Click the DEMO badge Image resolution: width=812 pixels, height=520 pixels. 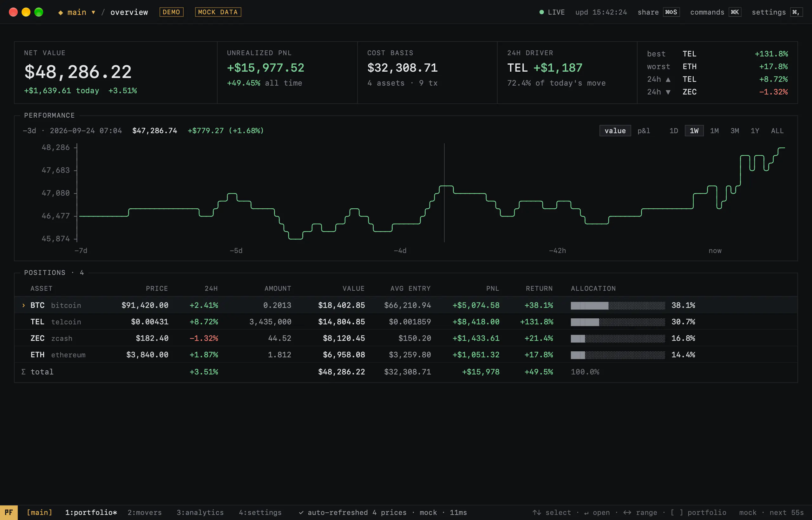(x=171, y=12)
